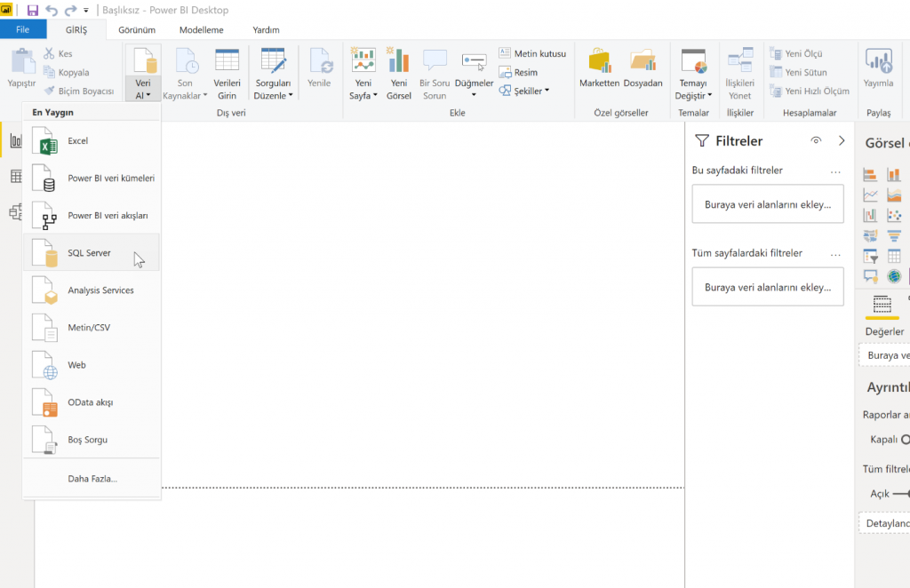The width and height of the screenshot is (910, 588).
Task: Switch to Model view in left sidebar
Action: tap(16, 212)
